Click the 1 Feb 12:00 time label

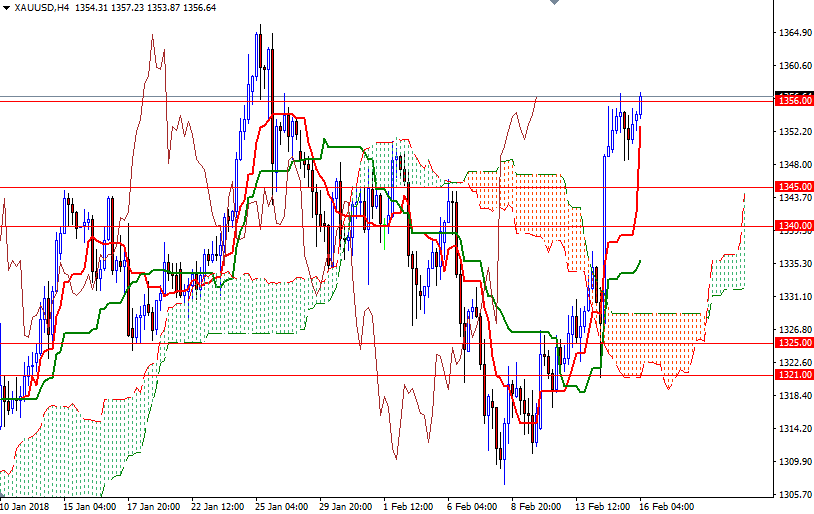pyautogui.click(x=408, y=507)
